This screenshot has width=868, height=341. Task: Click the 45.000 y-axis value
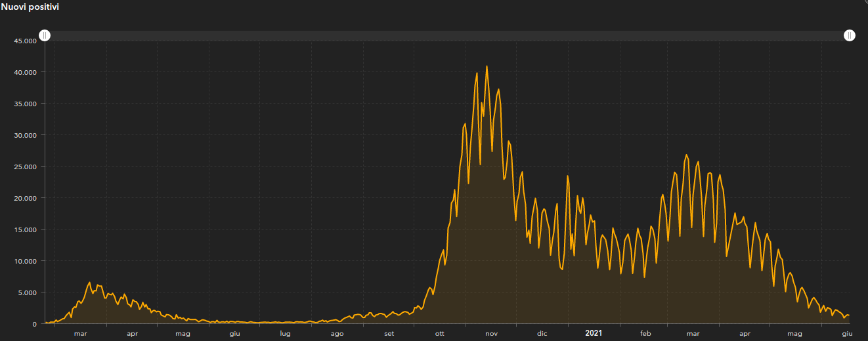coord(25,41)
